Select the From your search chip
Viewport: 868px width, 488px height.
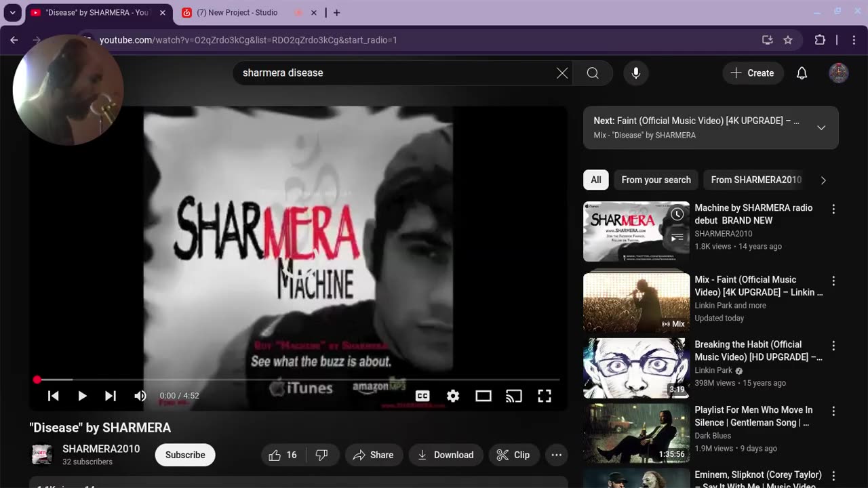tap(656, 180)
